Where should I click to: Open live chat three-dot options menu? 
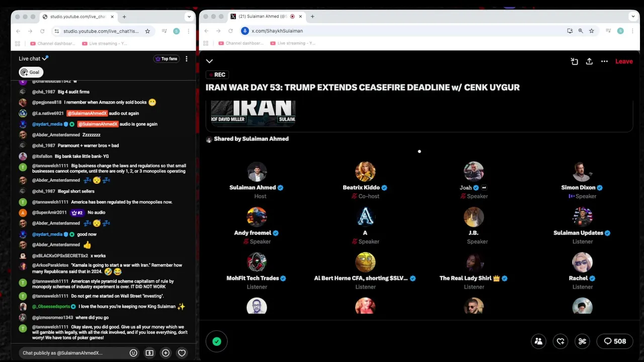pos(186,59)
